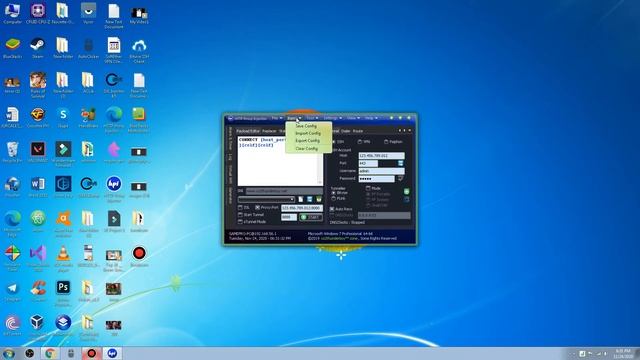Open the VirtualBox desktop icon
This screenshot has width=640, height=360.
tap(38, 327)
